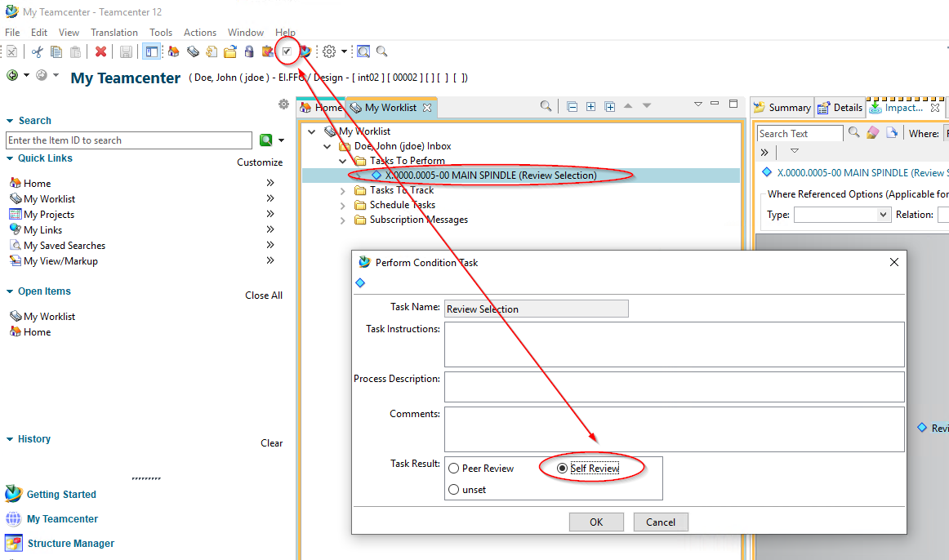Click the padlock toolbar icon

click(248, 51)
